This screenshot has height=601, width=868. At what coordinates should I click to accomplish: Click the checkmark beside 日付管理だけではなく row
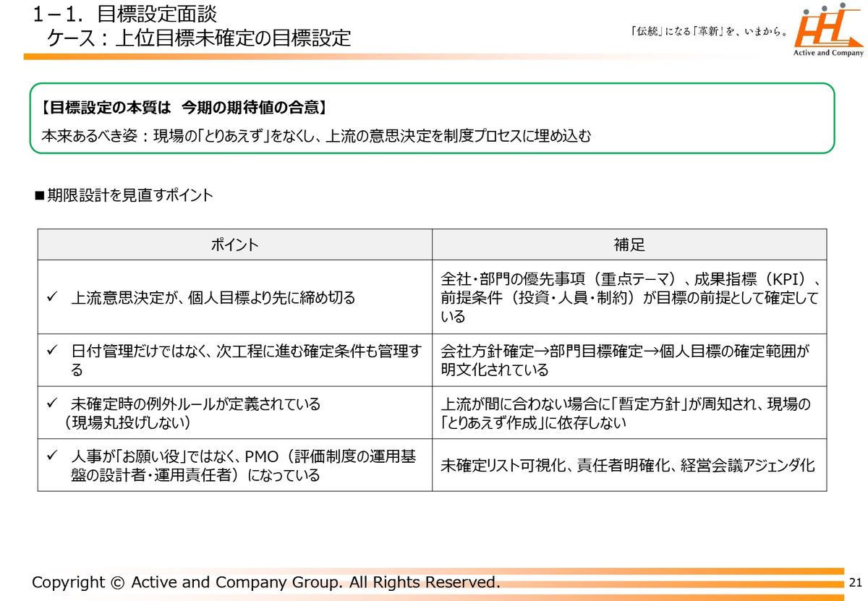51,351
